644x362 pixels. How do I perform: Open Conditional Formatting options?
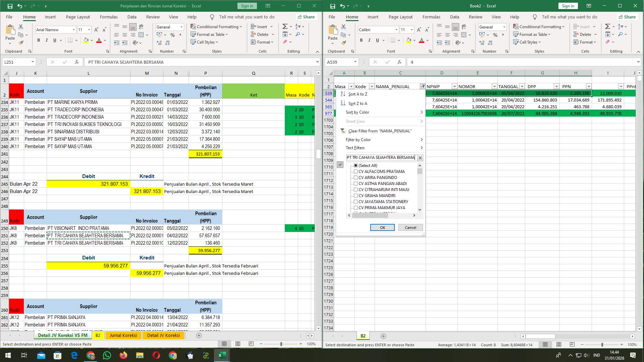pos(216,26)
